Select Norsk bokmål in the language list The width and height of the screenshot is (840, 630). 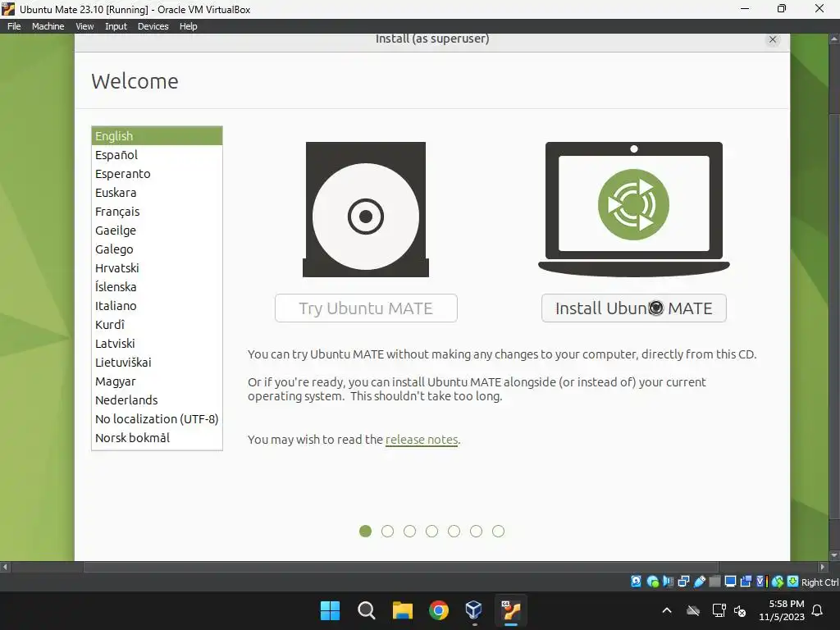point(157,438)
